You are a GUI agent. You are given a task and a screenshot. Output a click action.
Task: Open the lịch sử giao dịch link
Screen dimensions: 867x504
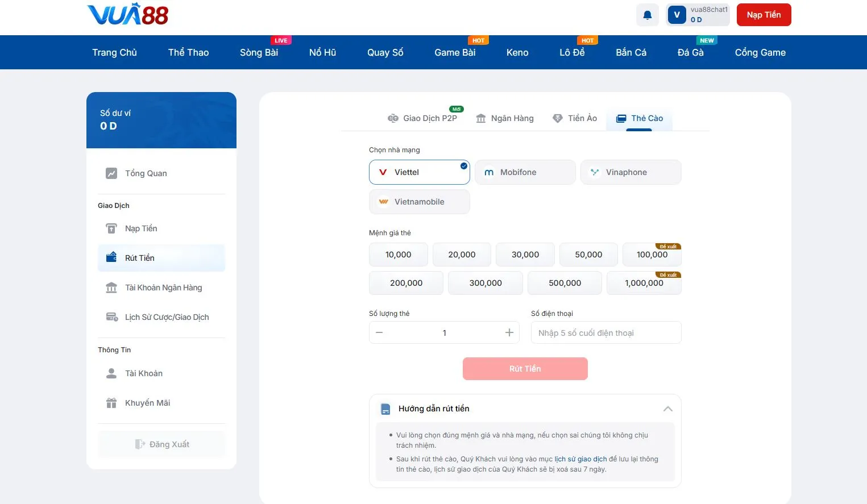[580, 459]
